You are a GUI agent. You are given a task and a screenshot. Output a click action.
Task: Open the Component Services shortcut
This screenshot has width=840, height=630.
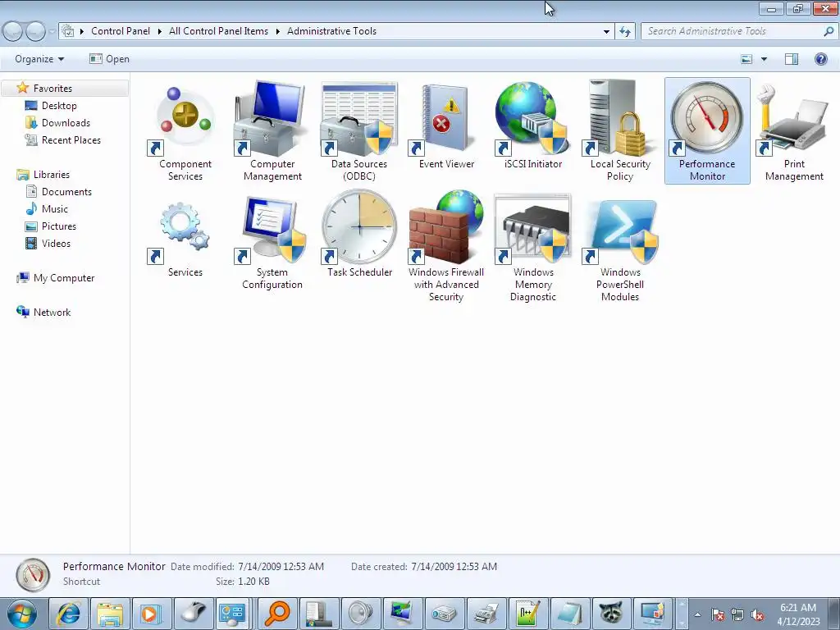point(185,131)
